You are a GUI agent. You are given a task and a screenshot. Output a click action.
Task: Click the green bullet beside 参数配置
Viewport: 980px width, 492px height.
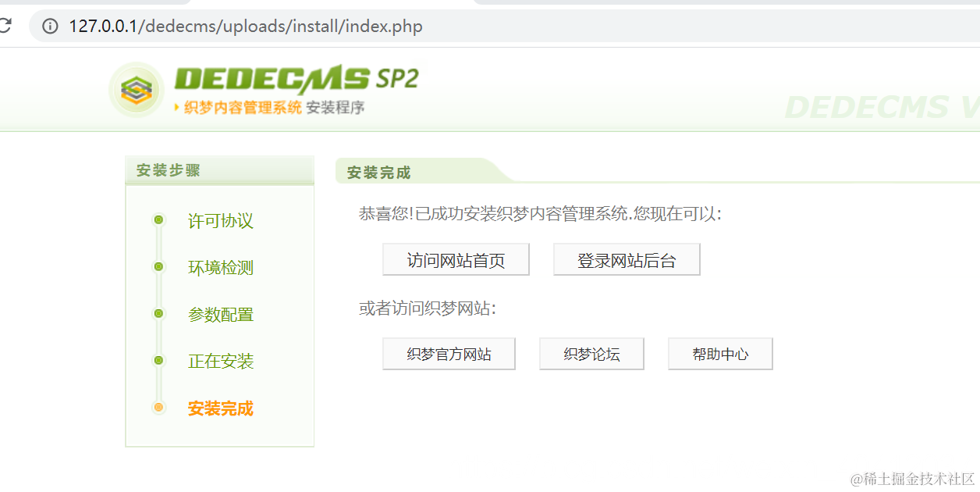pyautogui.click(x=158, y=314)
